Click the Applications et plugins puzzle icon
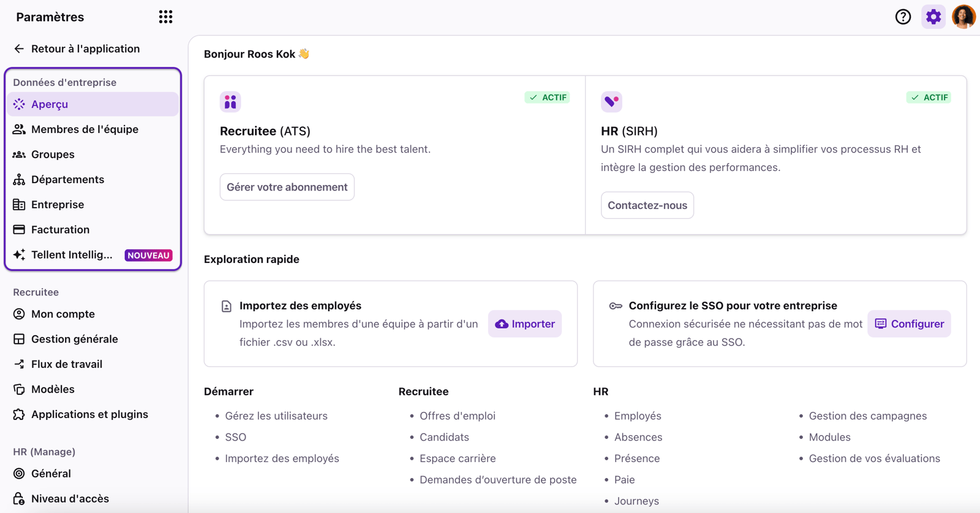Image resolution: width=980 pixels, height=513 pixels. [19, 414]
